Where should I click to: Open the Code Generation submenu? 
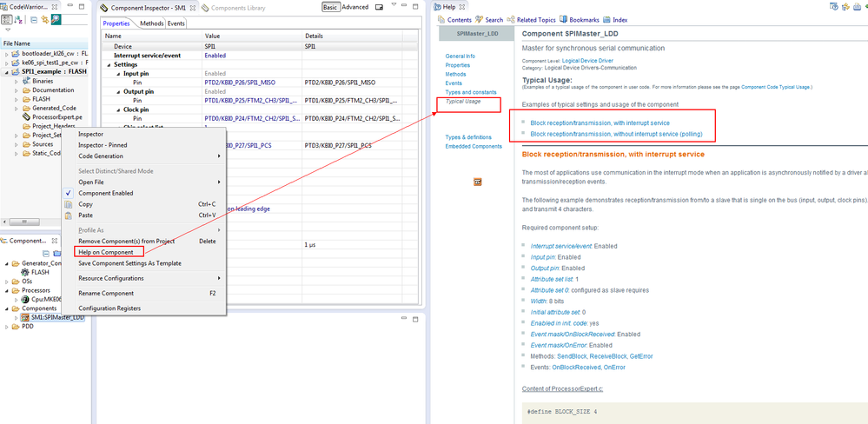(144, 156)
